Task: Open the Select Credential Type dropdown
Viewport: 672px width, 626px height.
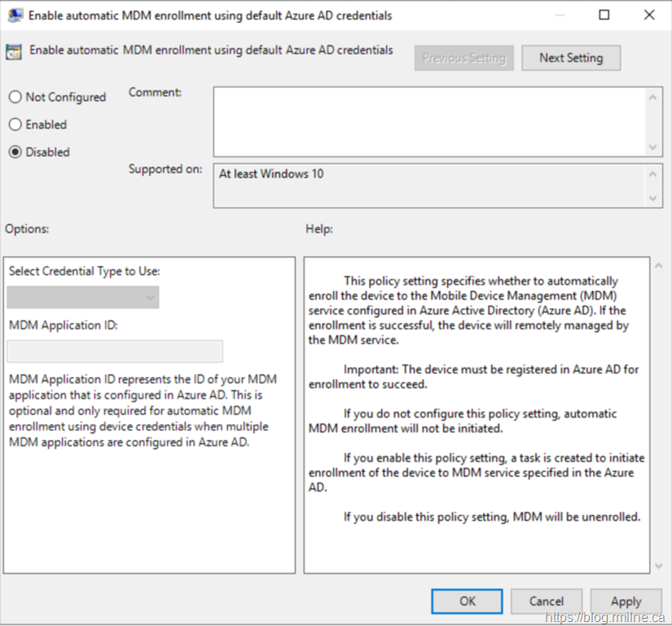Action: pyautogui.click(x=83, y=298)
